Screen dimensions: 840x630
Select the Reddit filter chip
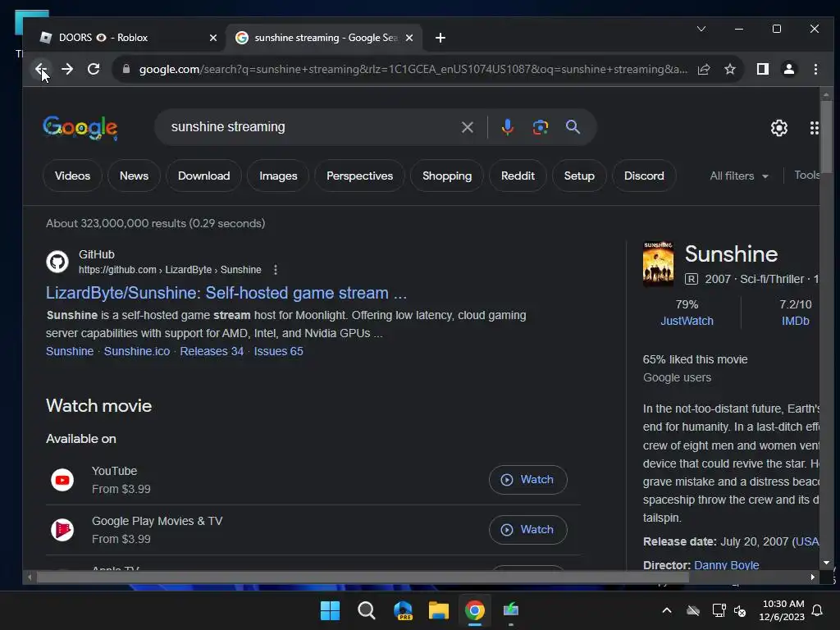click(x=518, y=176)
